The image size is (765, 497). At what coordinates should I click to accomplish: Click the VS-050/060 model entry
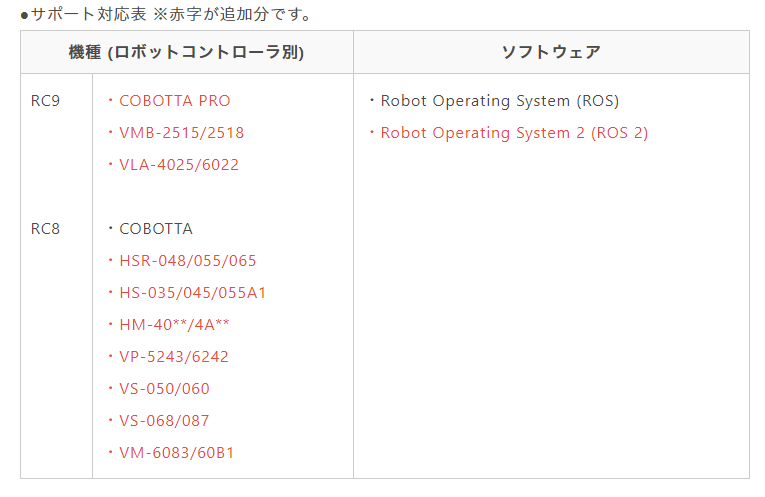click(x=164, y=389)
